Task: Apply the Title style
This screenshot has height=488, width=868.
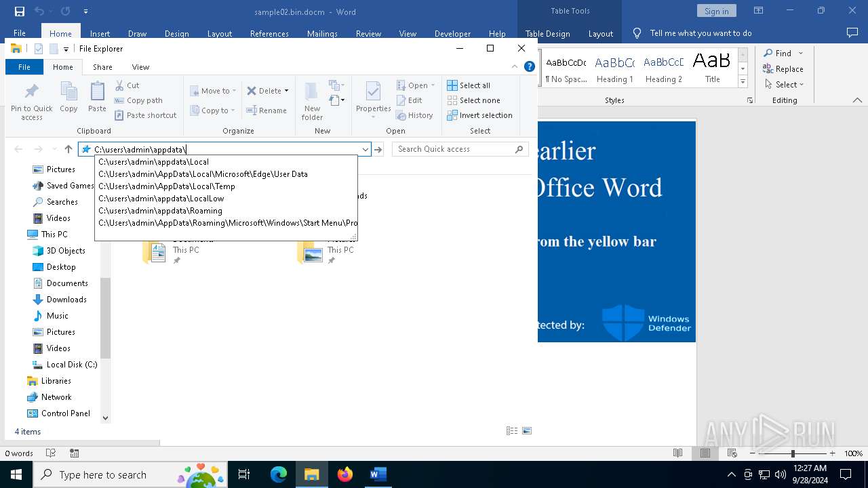Action: [x=712, y=68]
